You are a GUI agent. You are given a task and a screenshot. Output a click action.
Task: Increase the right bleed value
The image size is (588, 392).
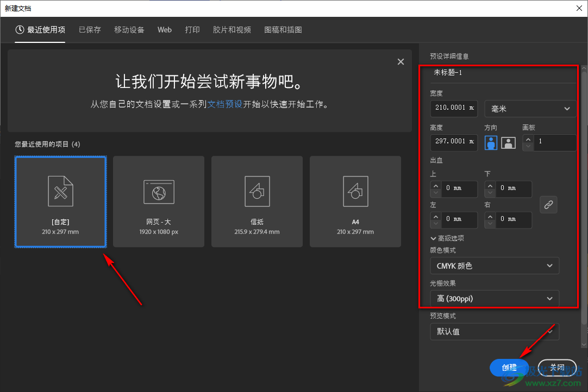tap(490, 217)
